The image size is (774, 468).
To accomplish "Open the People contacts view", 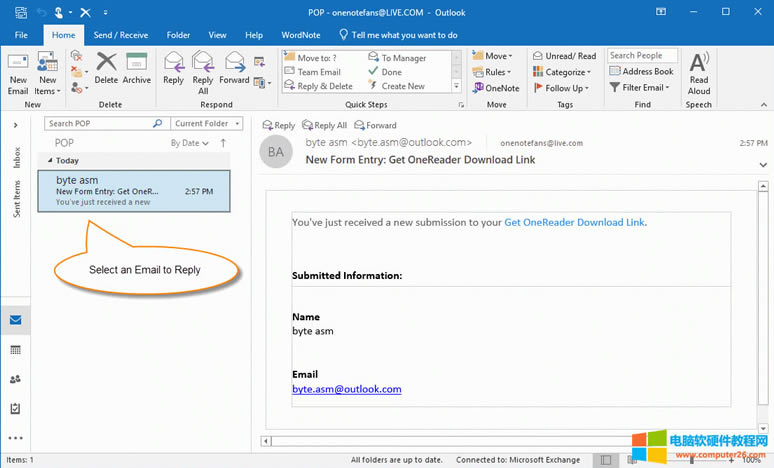I will [16, 379].
